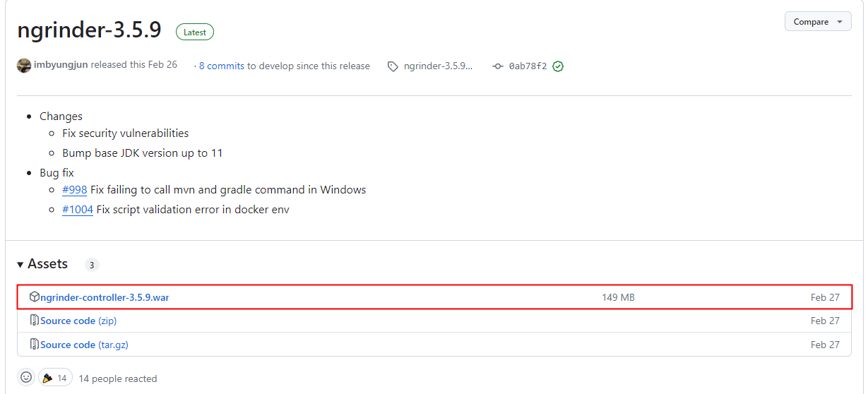Click the Feb 27 date on war file row

825,297
